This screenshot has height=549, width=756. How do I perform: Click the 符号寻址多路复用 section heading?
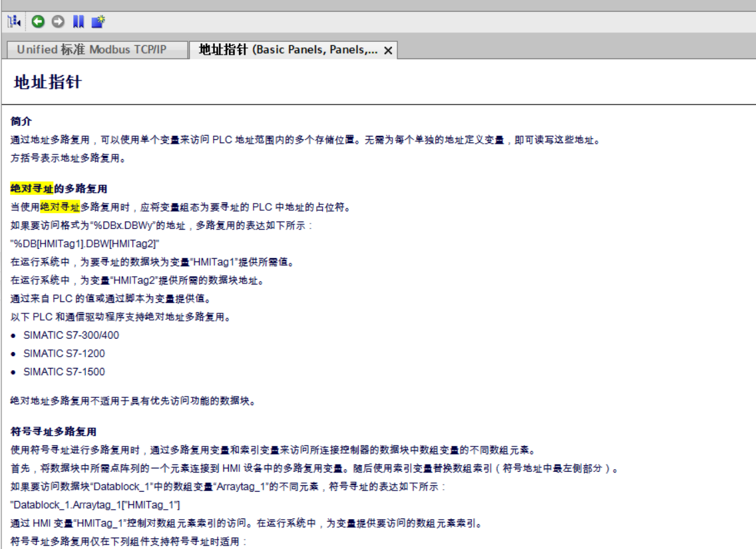pyautogui.click(x=53, y=432)
